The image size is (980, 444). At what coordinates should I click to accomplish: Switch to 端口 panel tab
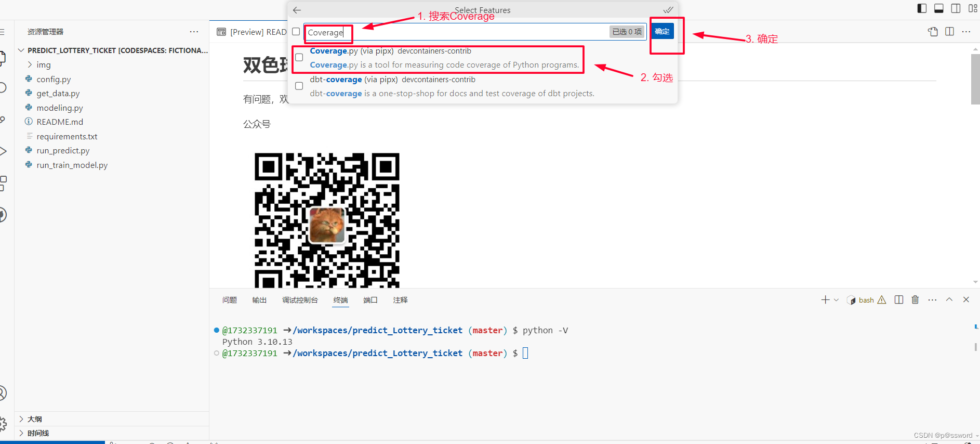(x=370, y=300)
